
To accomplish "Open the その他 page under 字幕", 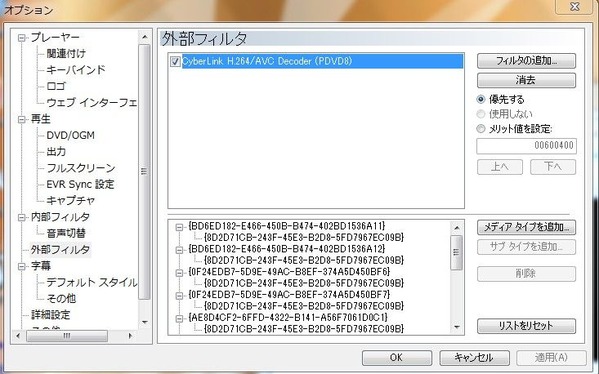I will point(61,298).
